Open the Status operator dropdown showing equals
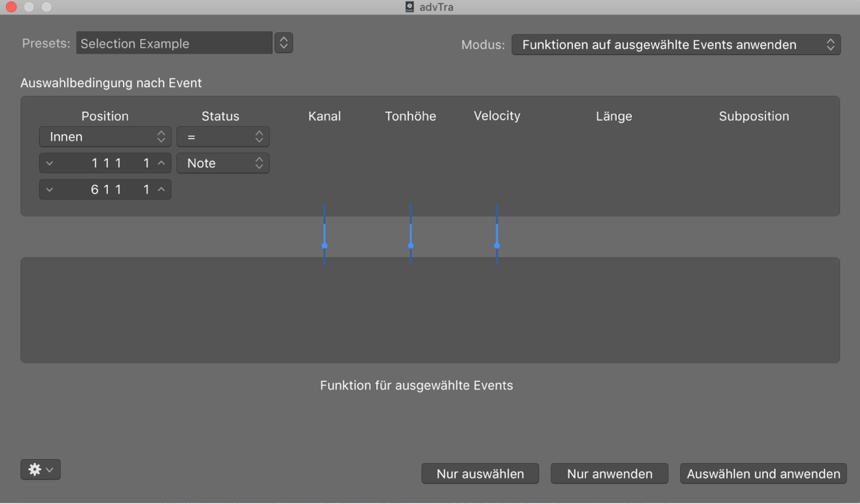The width and height of the screenshot is (860, 504). [x=223, y=137]
